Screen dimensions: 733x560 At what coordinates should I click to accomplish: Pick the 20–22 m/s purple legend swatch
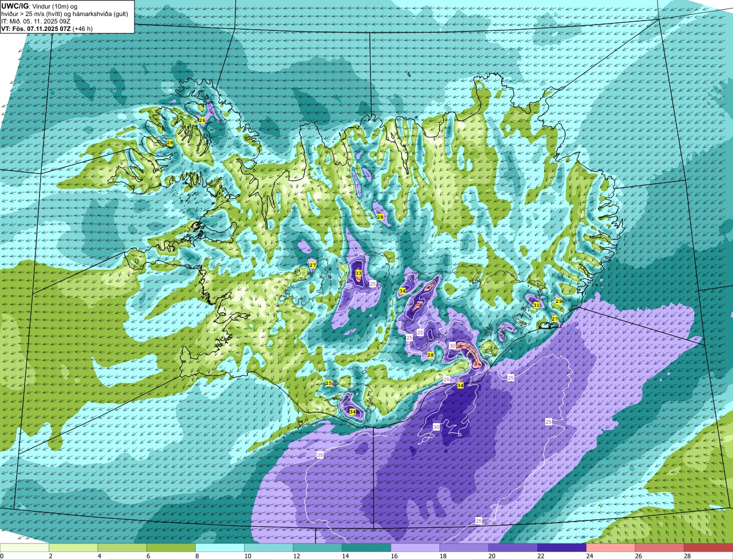click(513, 548)
